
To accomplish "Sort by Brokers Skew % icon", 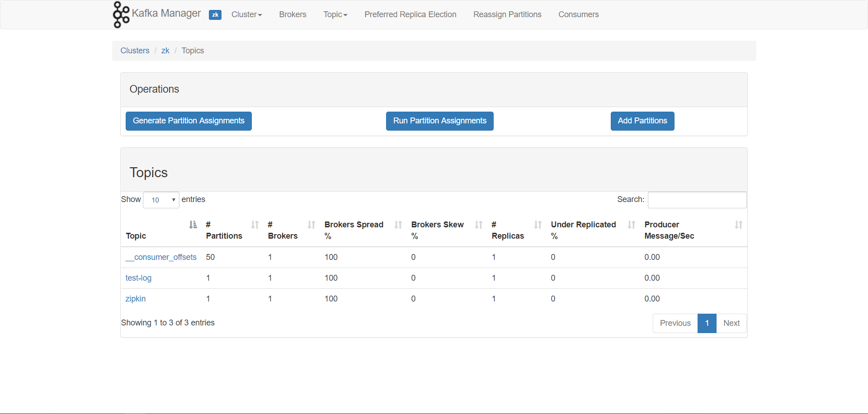I will pos(479,225).
